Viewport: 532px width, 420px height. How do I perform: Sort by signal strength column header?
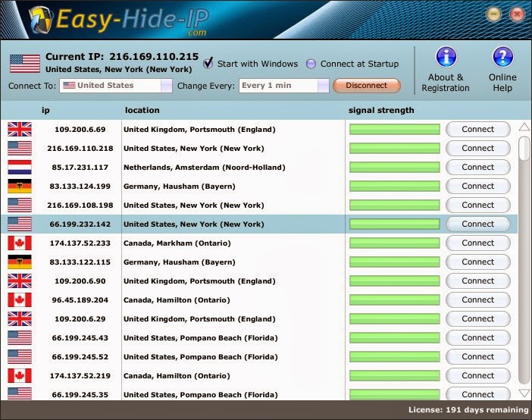381,111
